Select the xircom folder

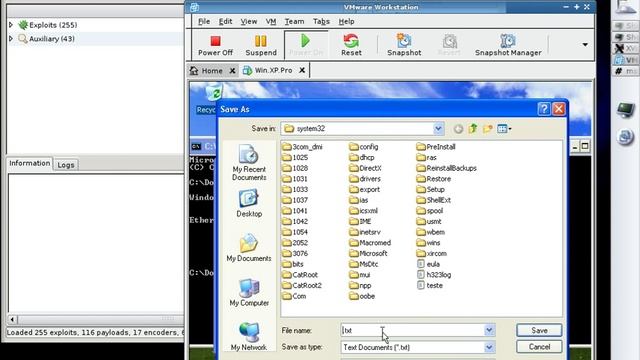(432, 253)
